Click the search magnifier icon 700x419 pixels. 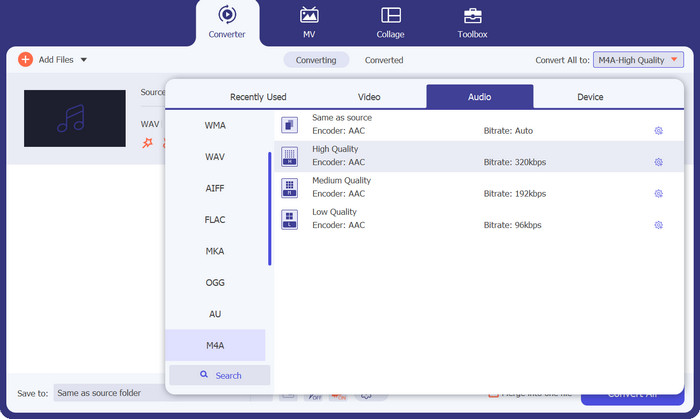pyautogui.click(x=204, y=374)
